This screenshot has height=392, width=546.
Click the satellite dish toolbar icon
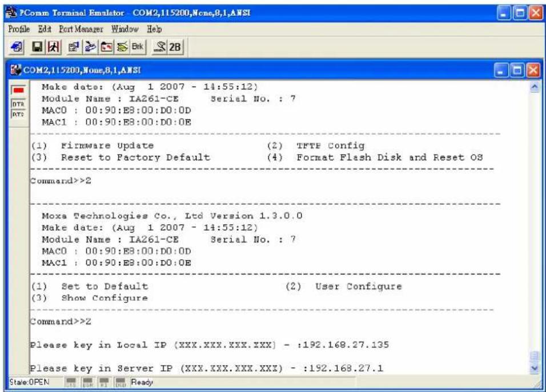(159, 47)
